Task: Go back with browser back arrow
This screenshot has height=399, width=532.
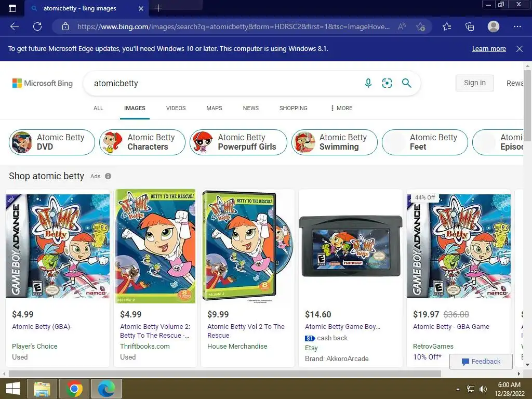Action: [x=15, y=26]
